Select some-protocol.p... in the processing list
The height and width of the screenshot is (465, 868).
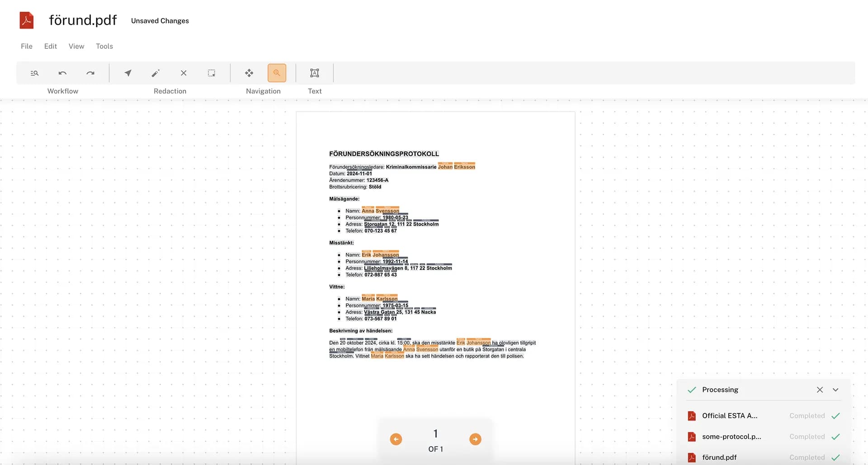[731, 437]
